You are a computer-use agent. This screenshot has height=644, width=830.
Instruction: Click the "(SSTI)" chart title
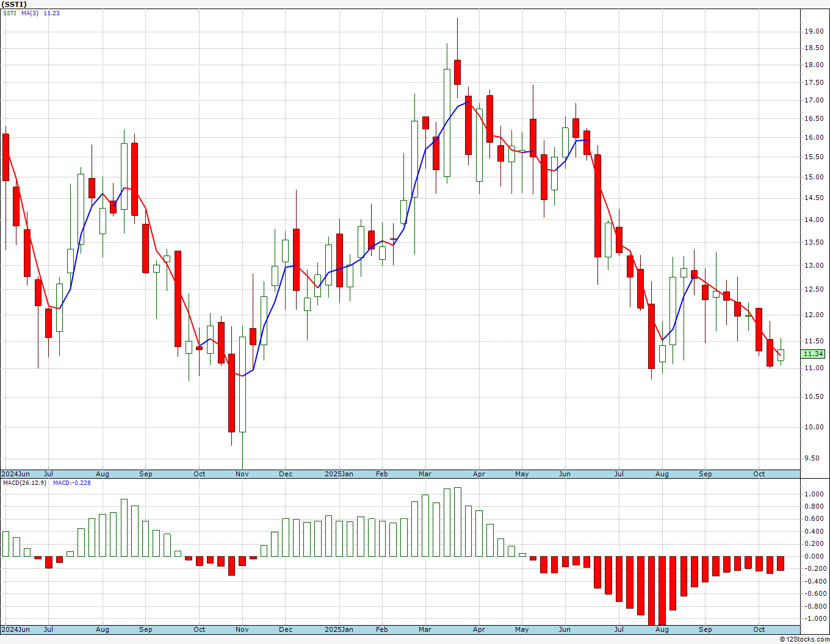(14, 4)
